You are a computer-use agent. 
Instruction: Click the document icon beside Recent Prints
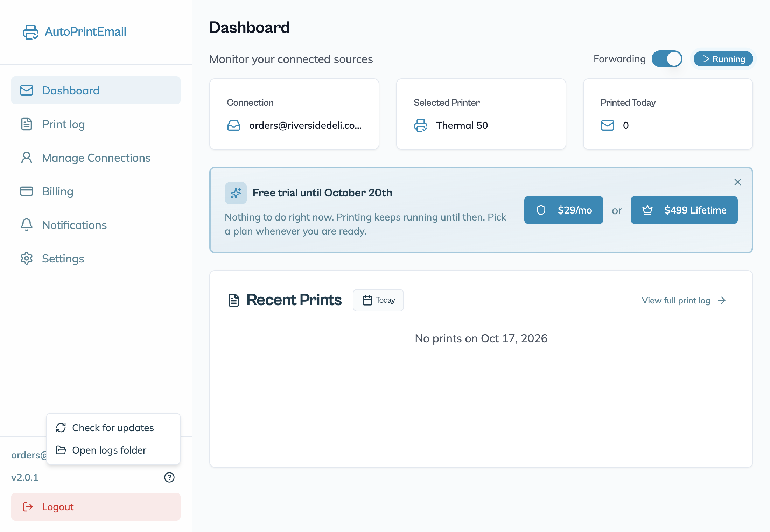234,300
